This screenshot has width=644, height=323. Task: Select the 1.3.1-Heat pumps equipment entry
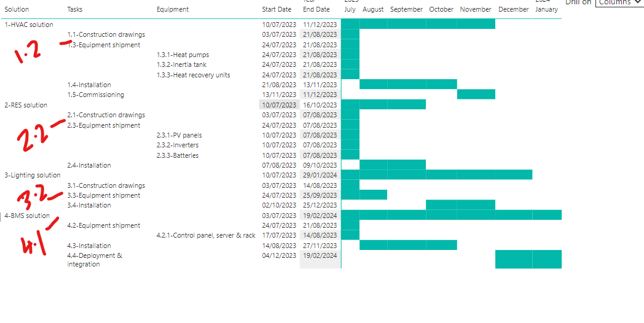pyautogui.click(x=183, y=55)
